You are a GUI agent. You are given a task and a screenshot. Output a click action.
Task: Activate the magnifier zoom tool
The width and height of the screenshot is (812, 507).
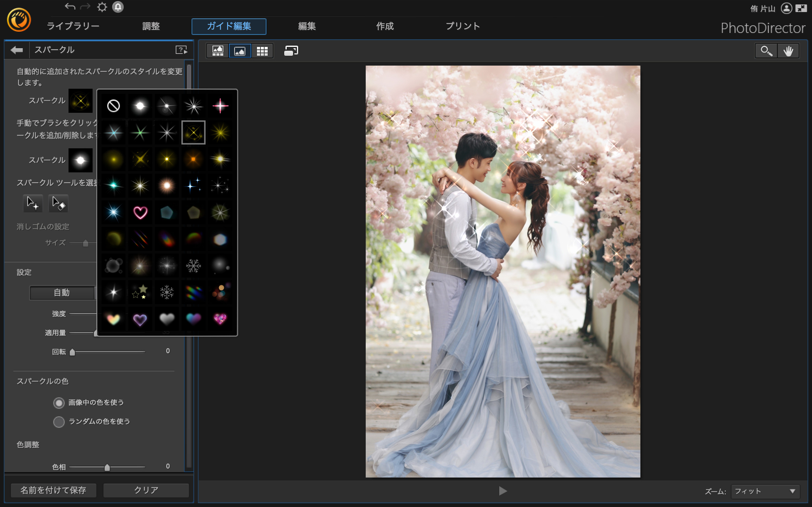(x=766, y=51)
